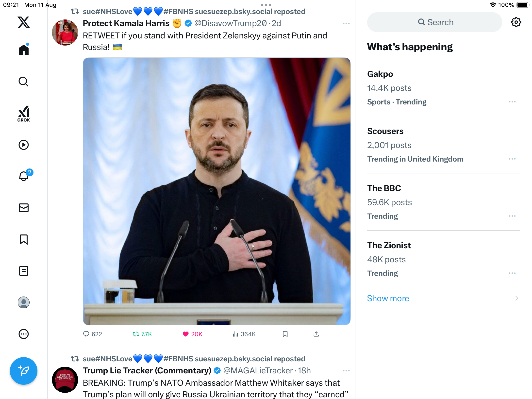The width and height of the screenshot is (532, 399).
Task: Open the Grok AI assistant
Action: click(24, 114)
